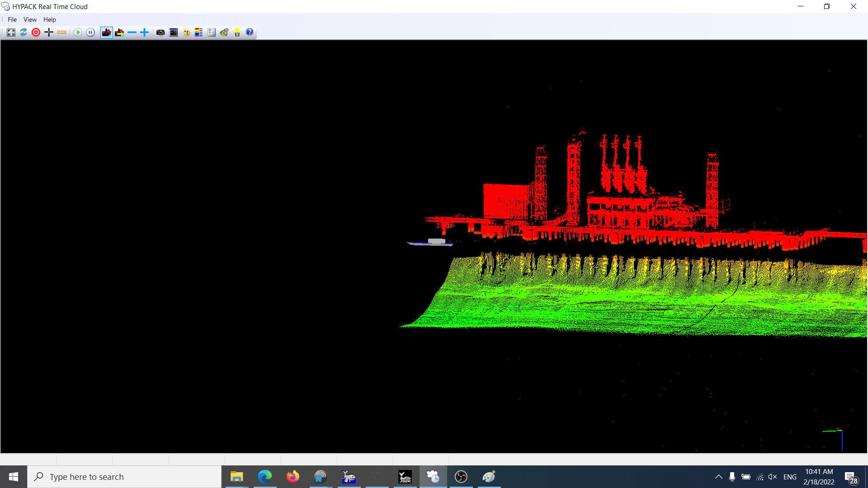Open the options list dialog

click(211, 32)
